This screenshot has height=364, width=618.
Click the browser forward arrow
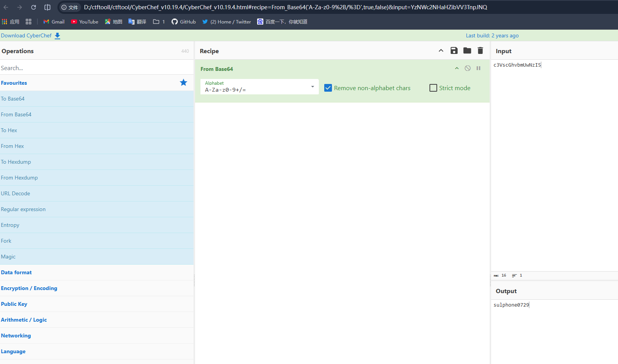20,7
